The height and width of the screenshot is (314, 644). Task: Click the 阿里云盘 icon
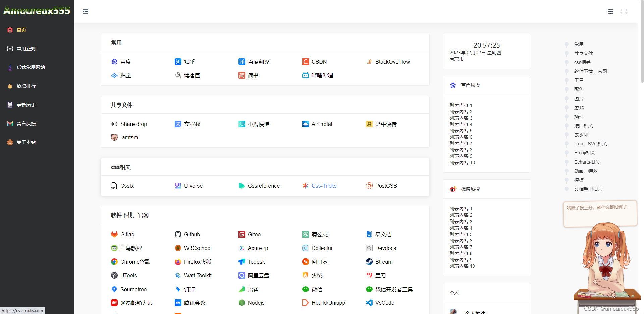point(242,275)
